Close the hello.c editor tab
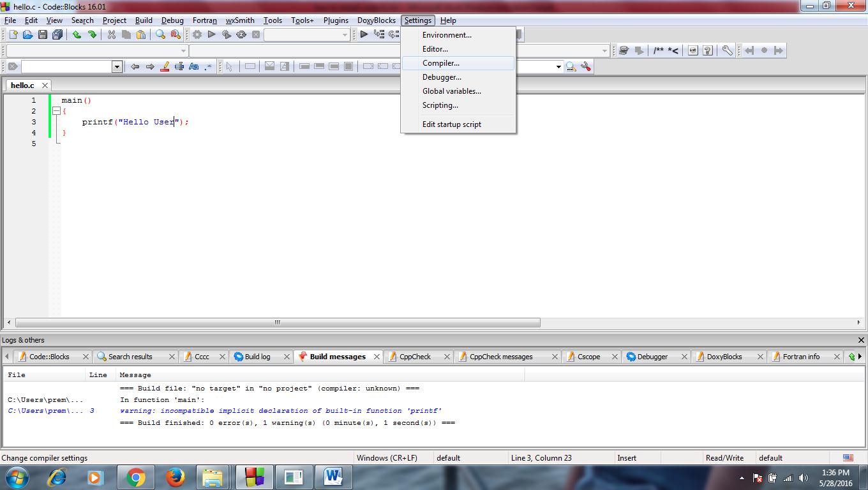 pyautogui.click(x=45, y=85)
